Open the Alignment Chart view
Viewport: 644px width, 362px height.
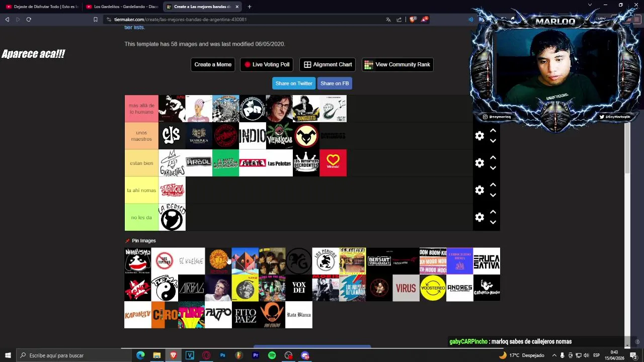(x=328, y=64)
